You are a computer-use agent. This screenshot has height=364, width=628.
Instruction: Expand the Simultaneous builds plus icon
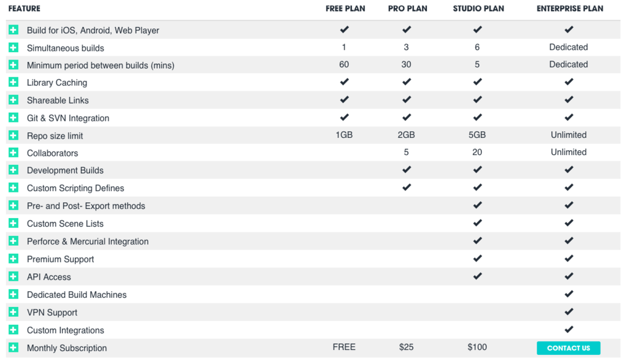[x=13, y=48]
